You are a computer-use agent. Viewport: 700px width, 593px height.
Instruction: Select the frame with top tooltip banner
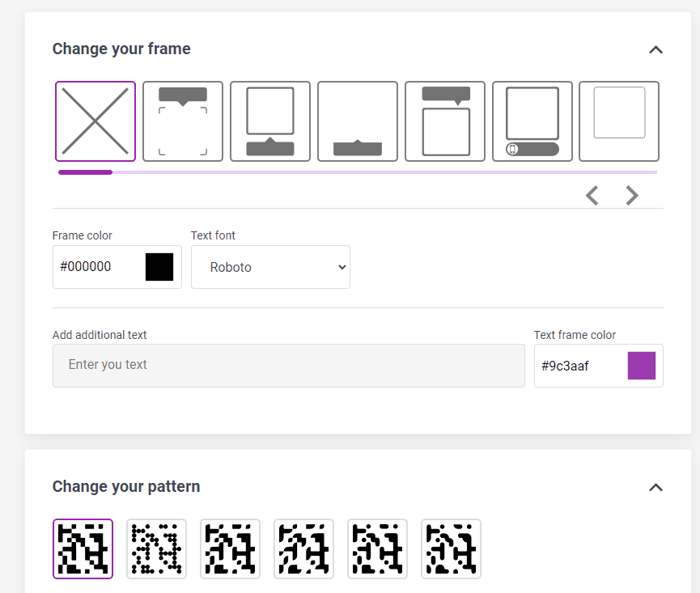click(x=444, y=121)
